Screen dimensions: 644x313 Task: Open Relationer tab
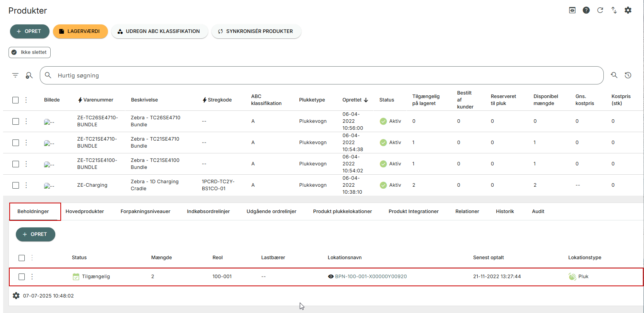coord(467,212)
